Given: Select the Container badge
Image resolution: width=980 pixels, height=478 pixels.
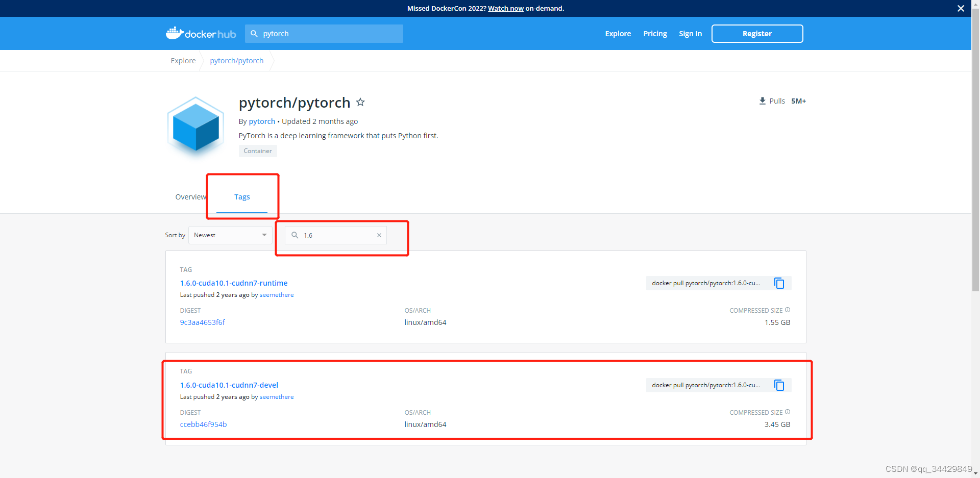Looking at the screenshot, I should coord(257,150).
